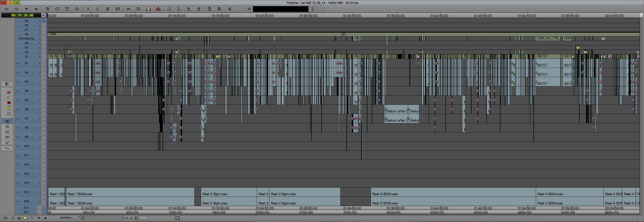The height and width of the screenshot is (222, 644).
Task: Click the up-triangle button in bottom bar
Action: 45,218
